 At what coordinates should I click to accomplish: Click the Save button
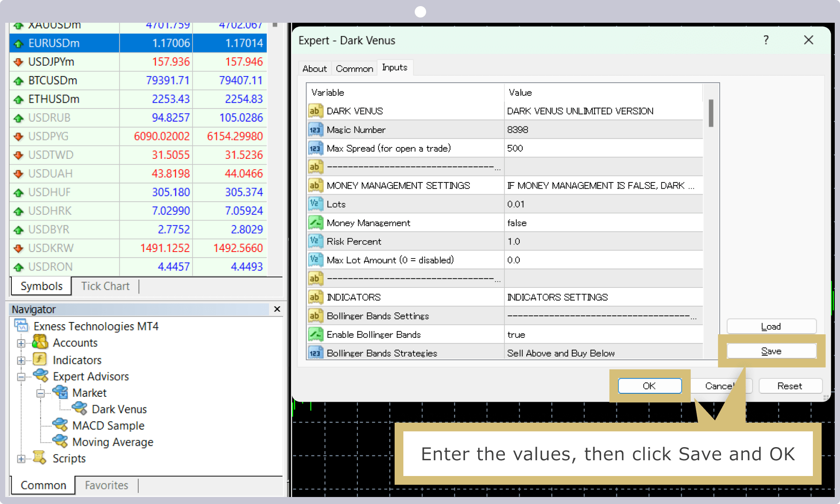(771, 351)
